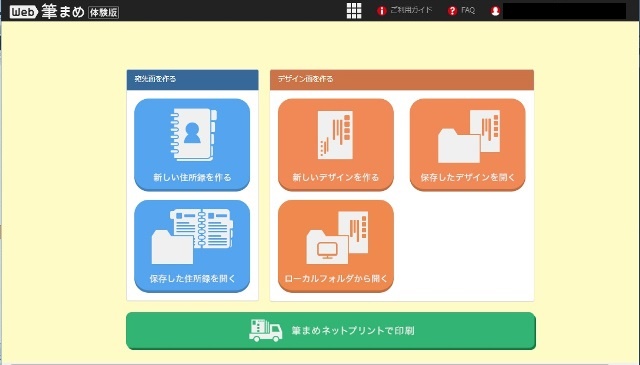This screenshot has height=365, width=640.
Task: Click the Web筆まめ logo
Action: tap(47, 11)
